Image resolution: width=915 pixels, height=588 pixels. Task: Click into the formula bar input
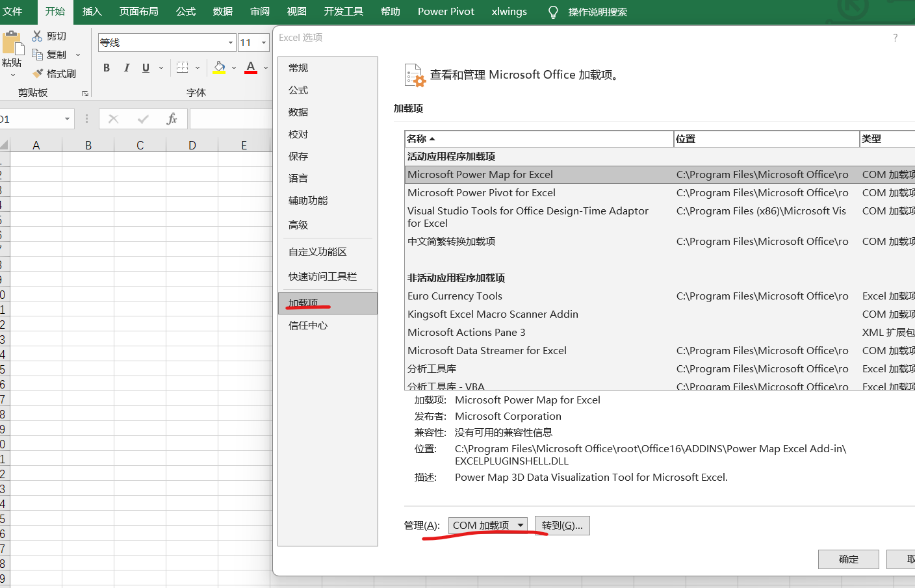(231, 119)
